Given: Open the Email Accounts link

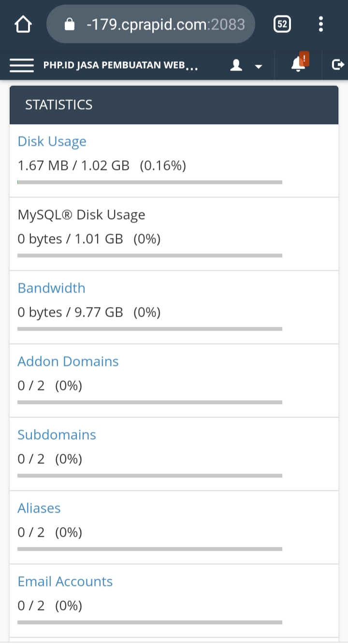Looking at the screenshot, I should tap(65, 582).
